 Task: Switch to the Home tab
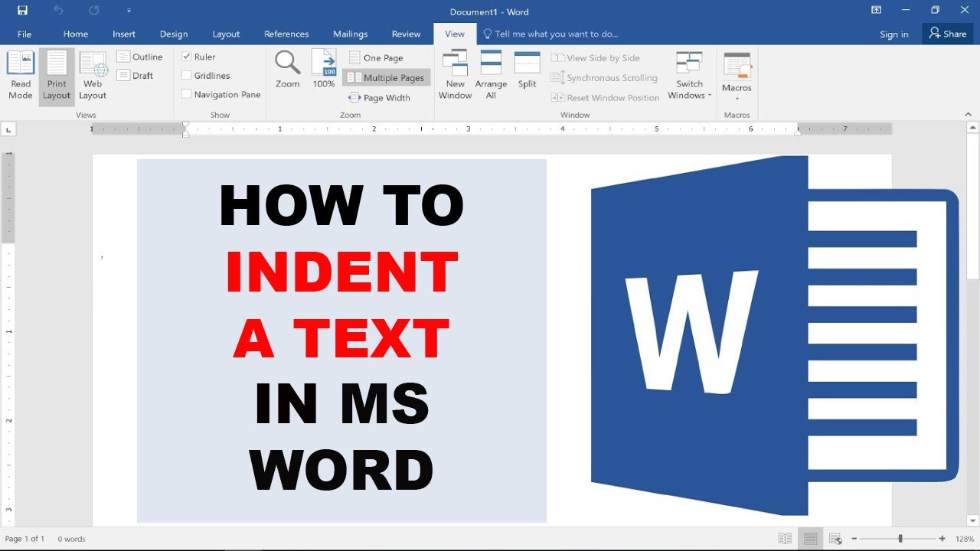pyautogui.click(x=76, y=34)
